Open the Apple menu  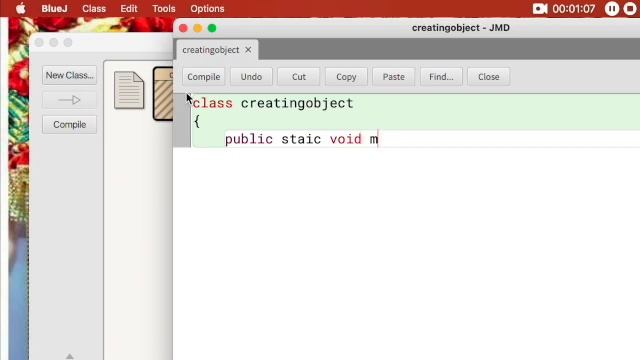coord(21,9)
